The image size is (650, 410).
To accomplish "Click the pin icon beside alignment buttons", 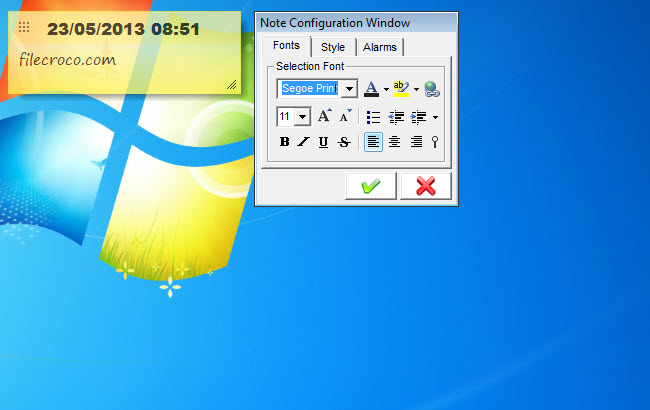I will tap(435, 142).
